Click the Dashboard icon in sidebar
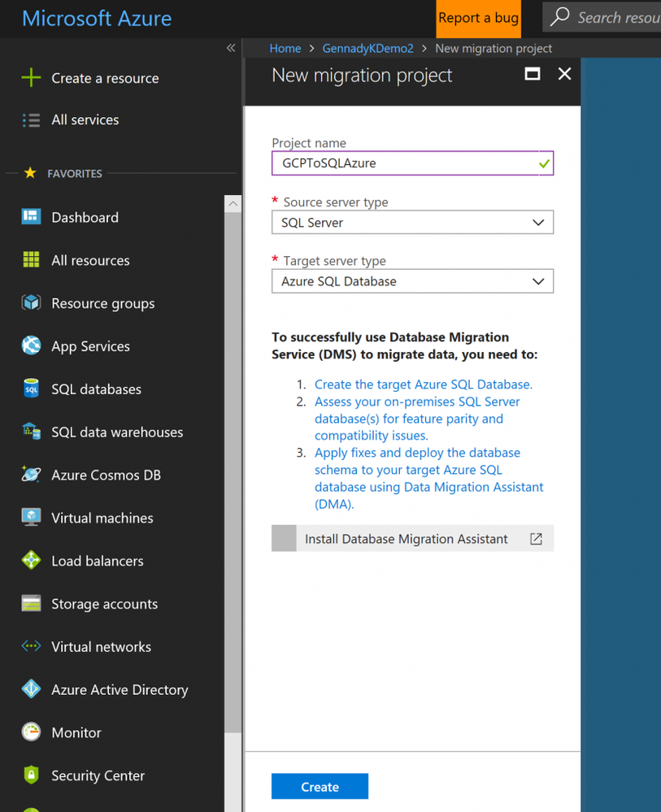The height and width of the screenshot is (812, 661). tap(31, 217)
